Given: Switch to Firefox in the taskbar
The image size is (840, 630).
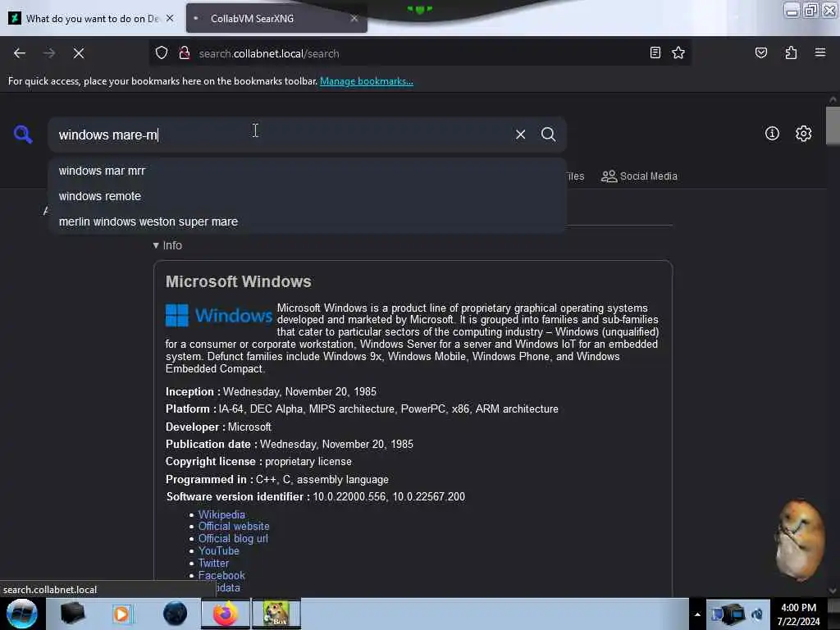Looking at the screenshot, I should 226,614.
